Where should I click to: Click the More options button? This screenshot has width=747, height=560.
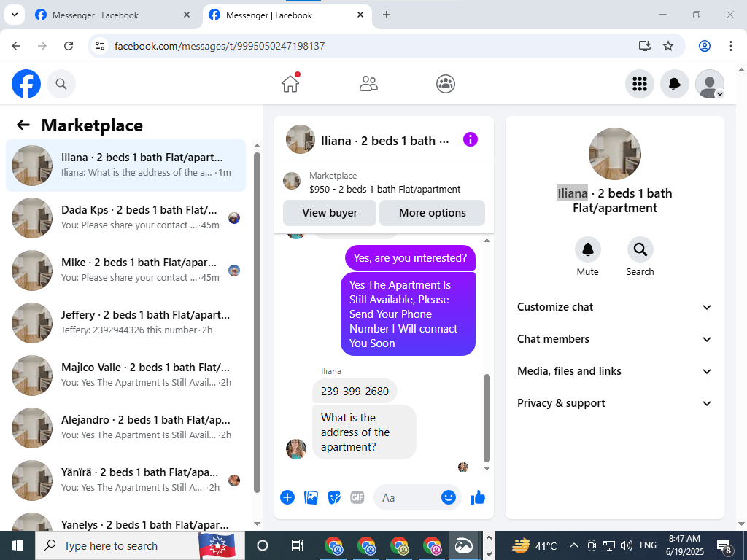pos(432,213)
